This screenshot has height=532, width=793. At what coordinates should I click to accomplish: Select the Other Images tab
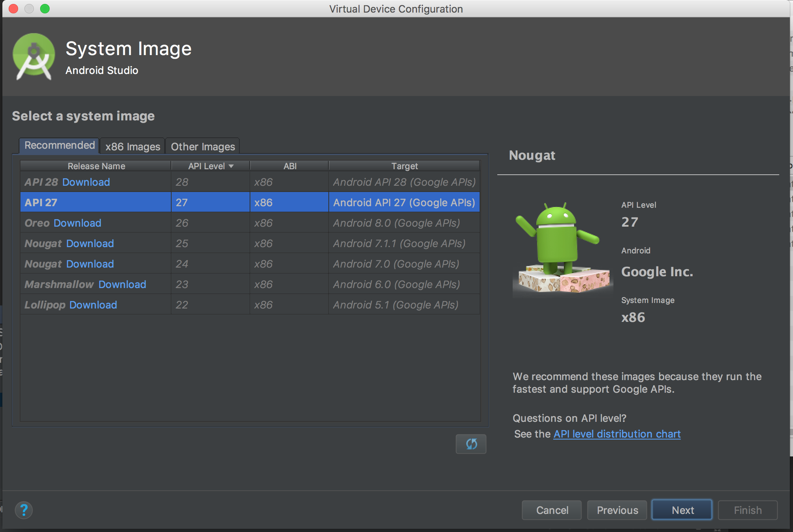(x=202, y=146)
